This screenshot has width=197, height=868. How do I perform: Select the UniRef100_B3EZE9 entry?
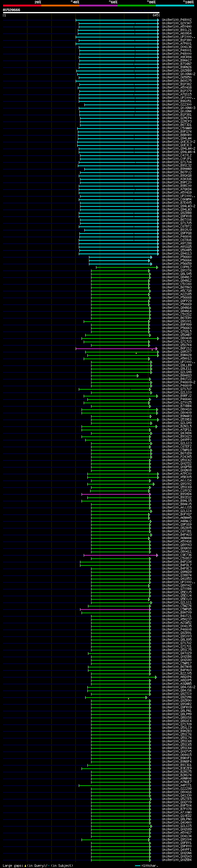coord(176,769)
